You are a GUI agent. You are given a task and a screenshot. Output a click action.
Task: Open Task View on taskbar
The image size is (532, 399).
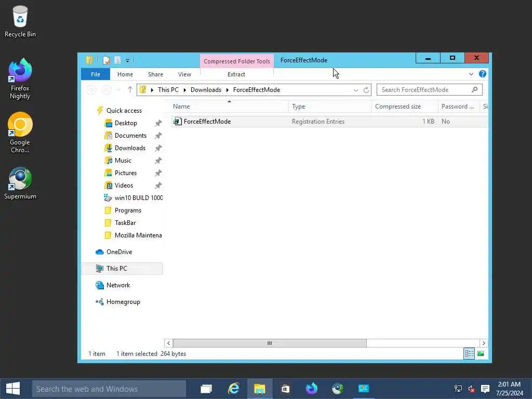tap(206, 389)
